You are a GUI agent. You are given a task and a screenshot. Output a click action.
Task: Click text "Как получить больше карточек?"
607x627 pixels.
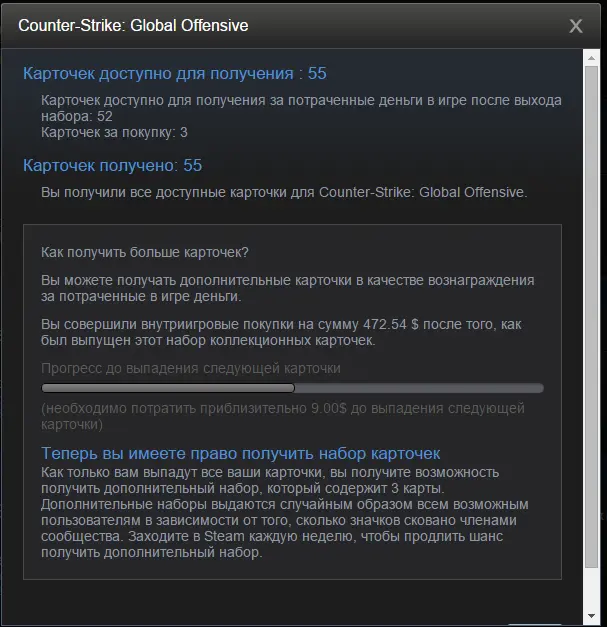pos(145,252)
